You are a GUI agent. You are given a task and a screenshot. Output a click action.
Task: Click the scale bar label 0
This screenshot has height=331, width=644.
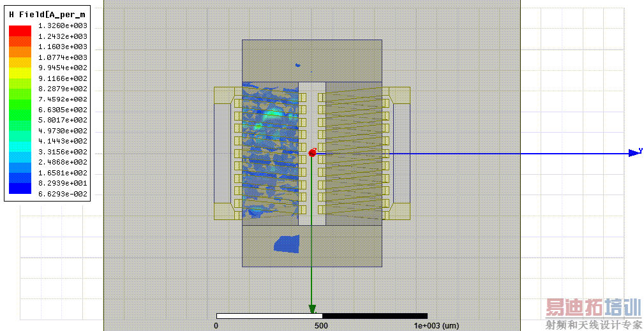click(216, 326)
